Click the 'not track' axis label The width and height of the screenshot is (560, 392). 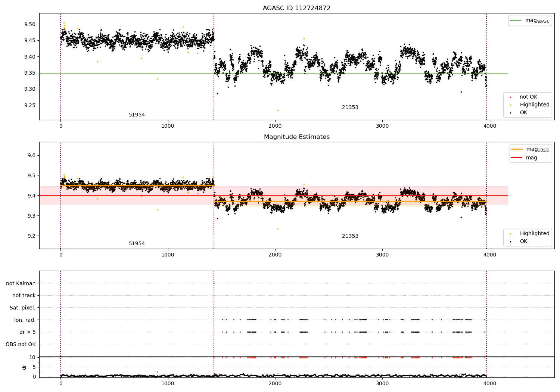click(x=24, y=296)
